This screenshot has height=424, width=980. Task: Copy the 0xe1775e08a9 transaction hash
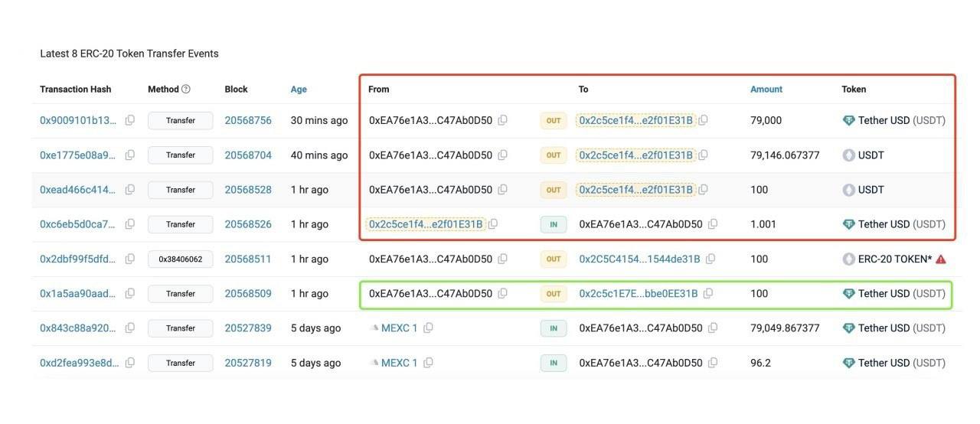coord(130,155)
